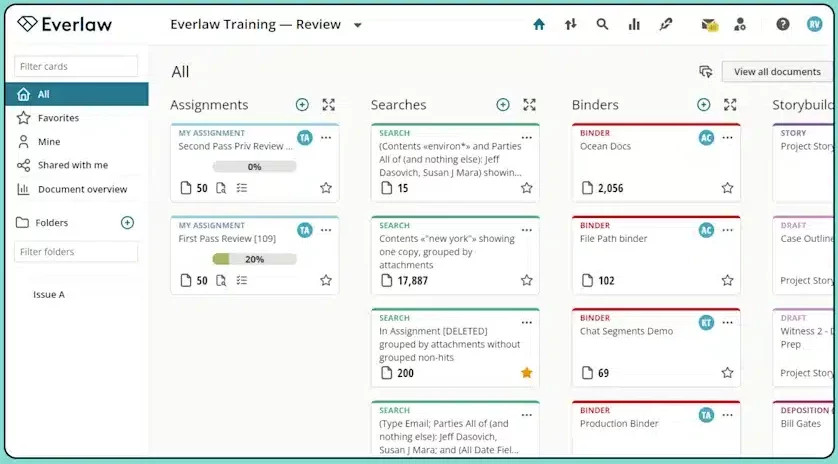Open First Pass Review [109] assignment title

tap(227, 239)
